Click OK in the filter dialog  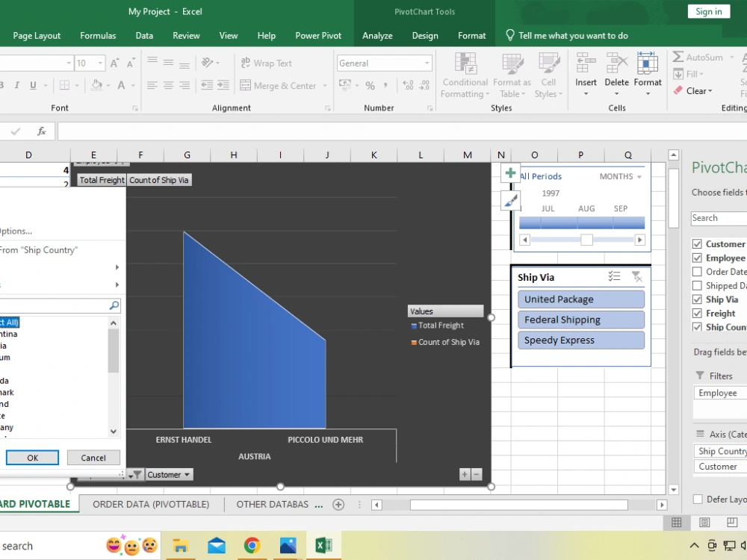point(31,457)
